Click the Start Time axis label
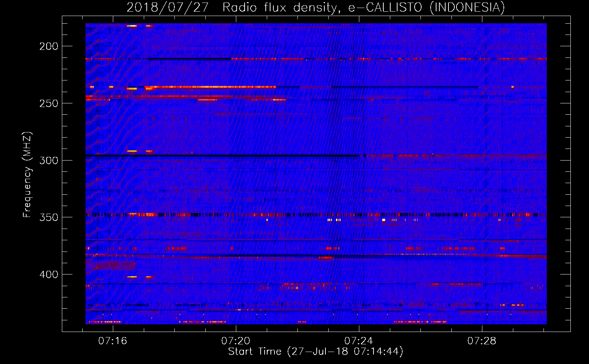Image resolution: width=589 pixels, height=364 pixels. 316,352
